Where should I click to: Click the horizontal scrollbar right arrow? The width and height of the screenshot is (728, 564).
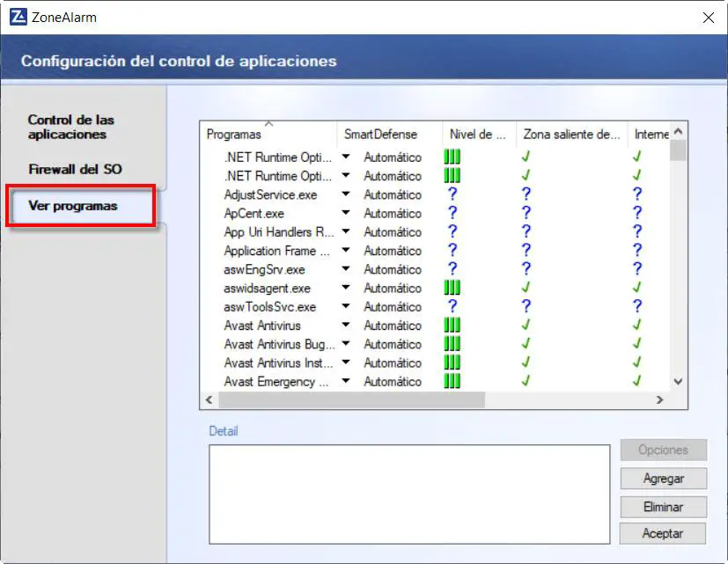click(x=659, y=399)
